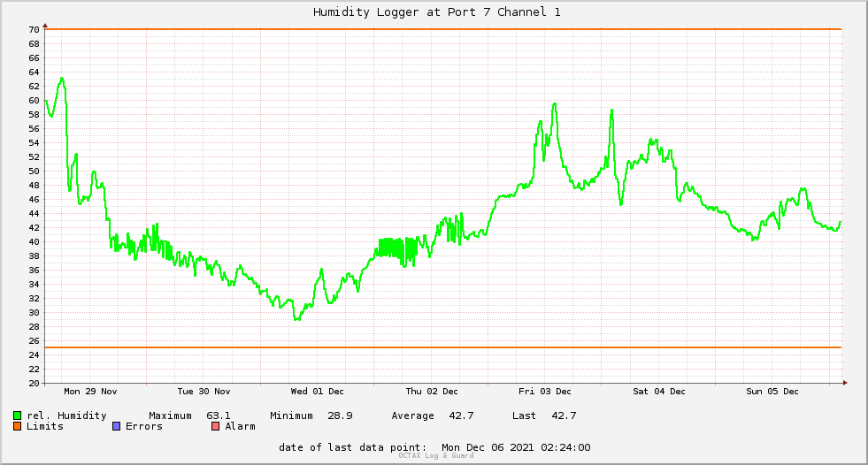Click the lowest humidity point on Wed 01 Dec
The height and width of the screenshot is (465, 868).
point(296,319)
